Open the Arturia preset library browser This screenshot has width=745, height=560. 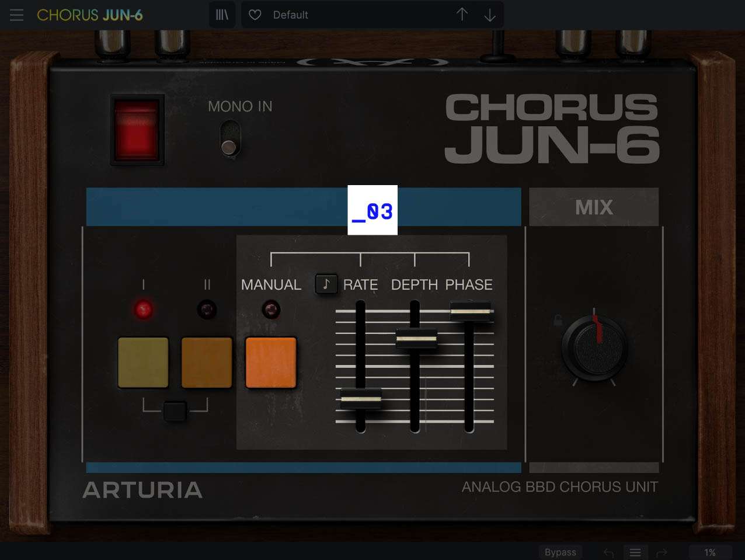pos(222,15)
